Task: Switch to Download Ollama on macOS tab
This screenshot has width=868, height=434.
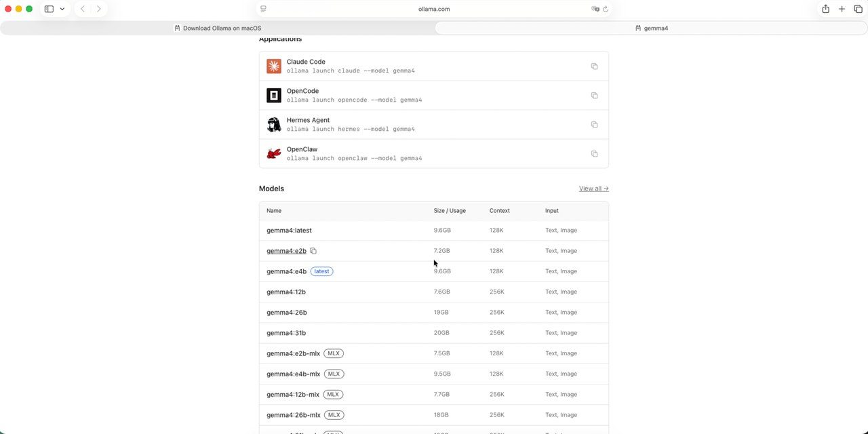Action: [x=217, y=28]
